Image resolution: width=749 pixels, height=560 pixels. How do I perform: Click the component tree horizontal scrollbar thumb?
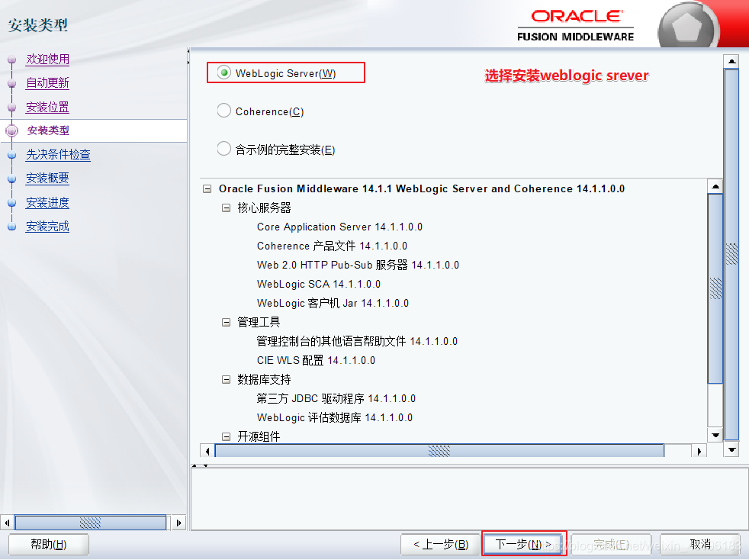(x=439, y=451)
